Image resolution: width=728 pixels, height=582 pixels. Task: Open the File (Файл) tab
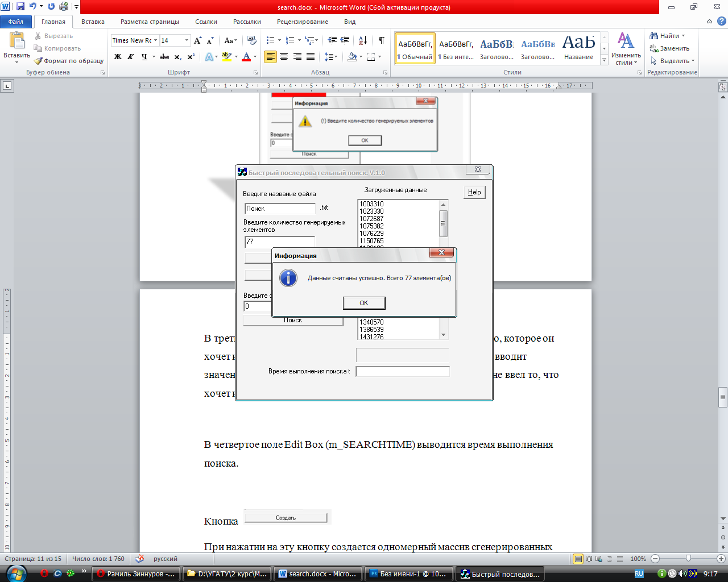pyautogui.click(x=16, y=22)
